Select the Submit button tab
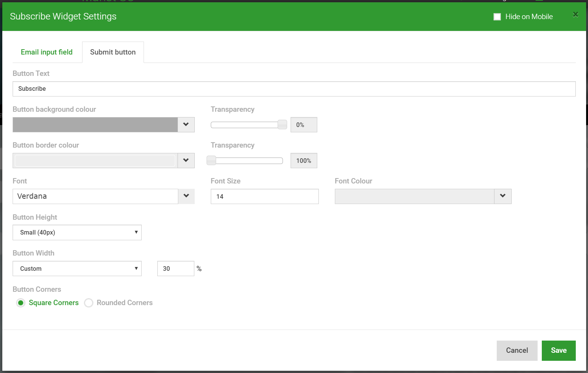The height and width of the screenshot is (373, 588). [113, 52]
